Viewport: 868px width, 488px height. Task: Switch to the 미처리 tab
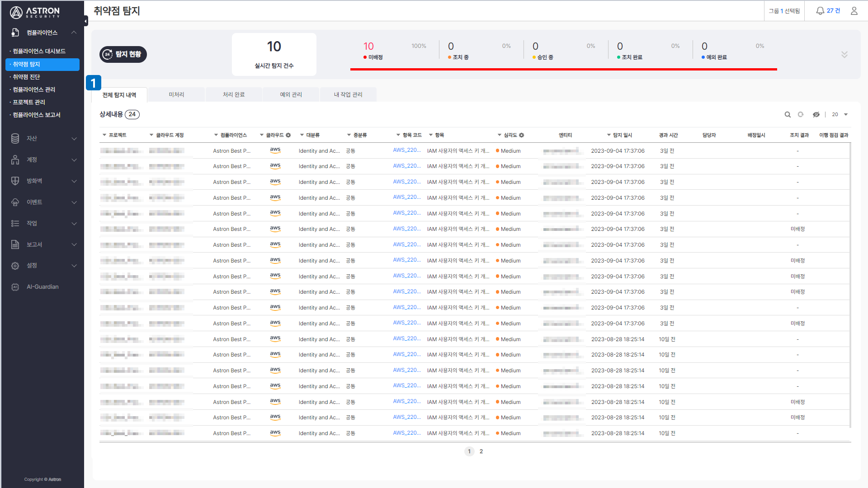176,94
